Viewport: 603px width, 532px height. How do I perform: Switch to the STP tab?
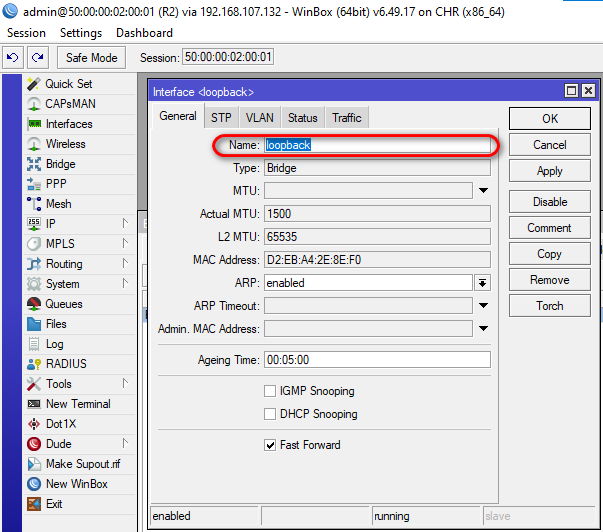[x=221, y=118]
